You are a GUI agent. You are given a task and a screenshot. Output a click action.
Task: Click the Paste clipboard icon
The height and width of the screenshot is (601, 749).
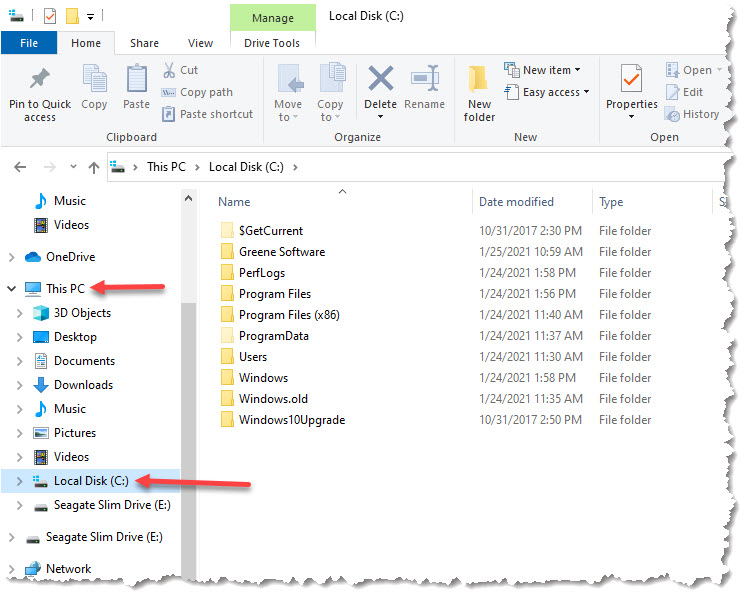coord(137,80)
